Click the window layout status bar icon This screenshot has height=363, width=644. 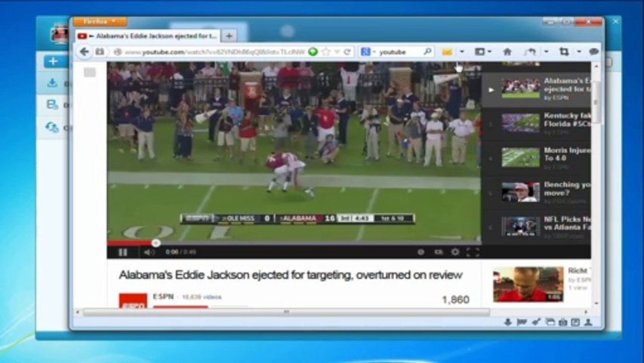550,322
